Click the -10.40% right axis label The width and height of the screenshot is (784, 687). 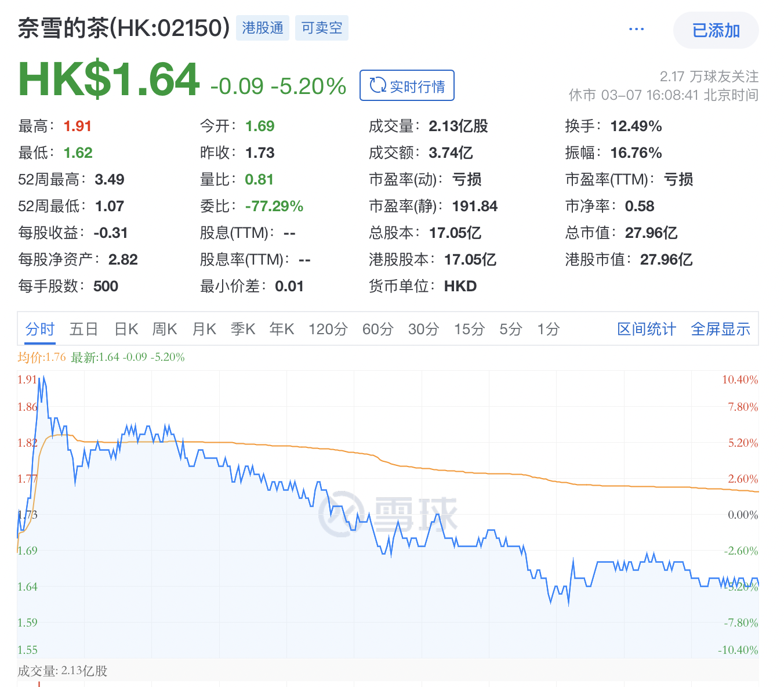pyautogui.click(x=738, y=650)
